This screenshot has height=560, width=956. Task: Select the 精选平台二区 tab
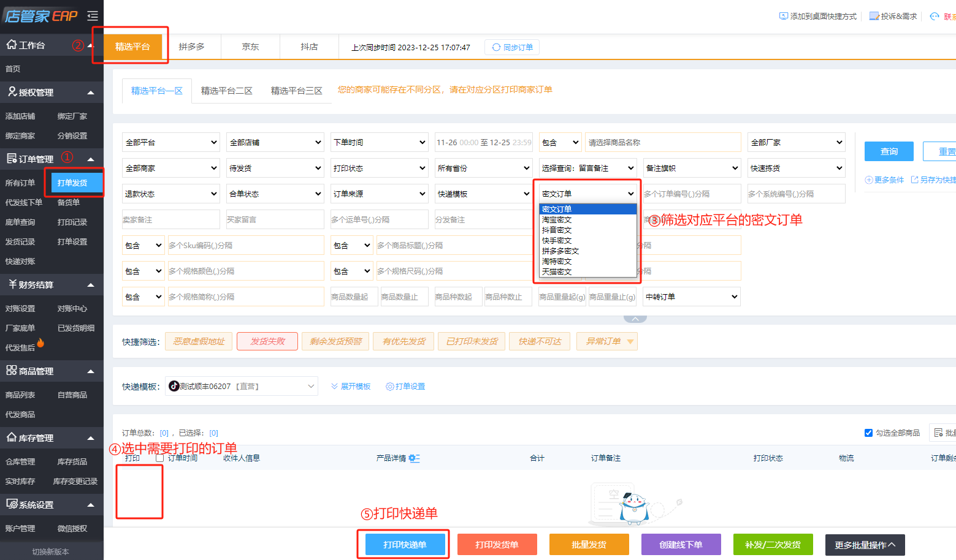(x=227, y=91)
